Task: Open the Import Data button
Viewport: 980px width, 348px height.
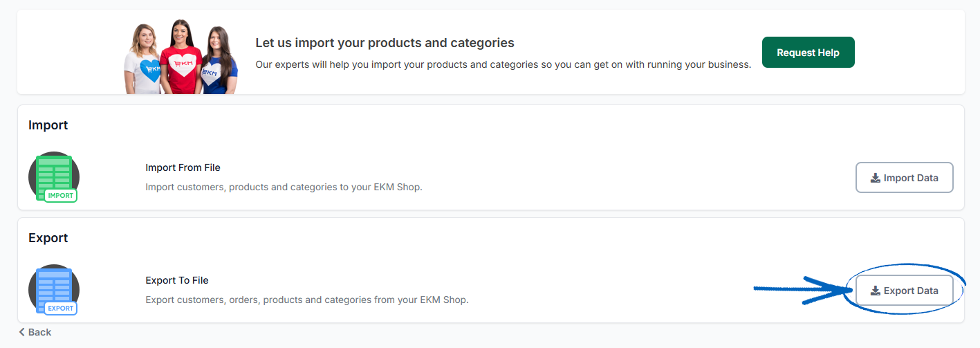Action: tap(904, 178)
